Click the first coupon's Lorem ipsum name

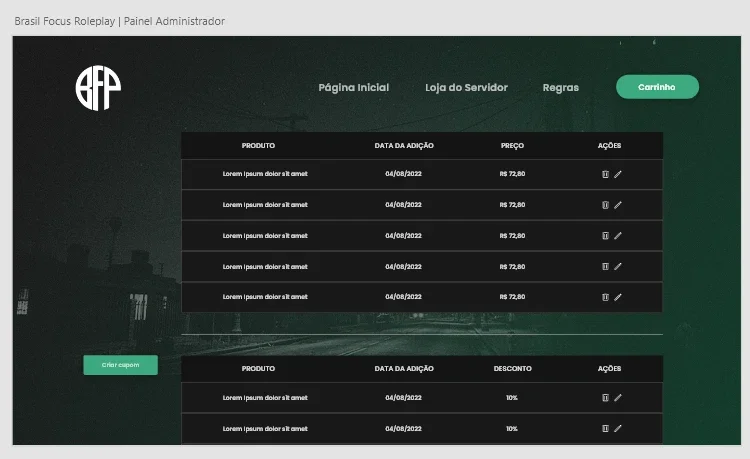265,398
